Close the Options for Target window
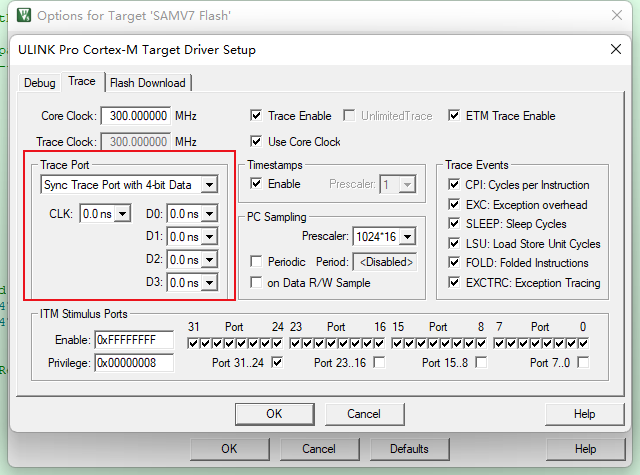This screenshot has width=640, height=475. (615, 15)
